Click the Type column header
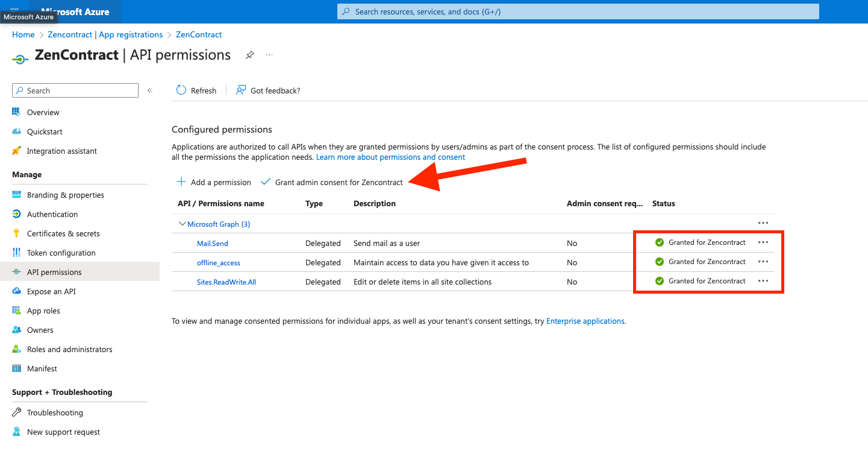The image size is (868, 454). [314, 203]
